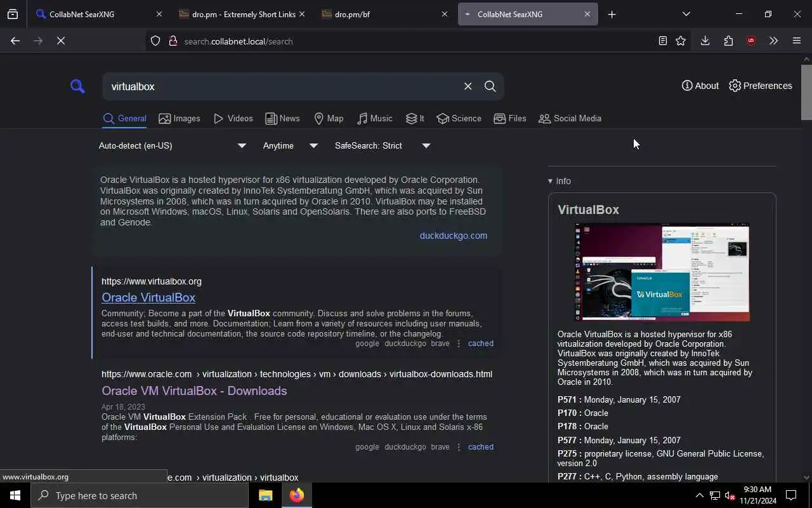Stop loading the page
The width and height of the screenshot is (812, 508).
pyautogui.click(x=61, y=41)
